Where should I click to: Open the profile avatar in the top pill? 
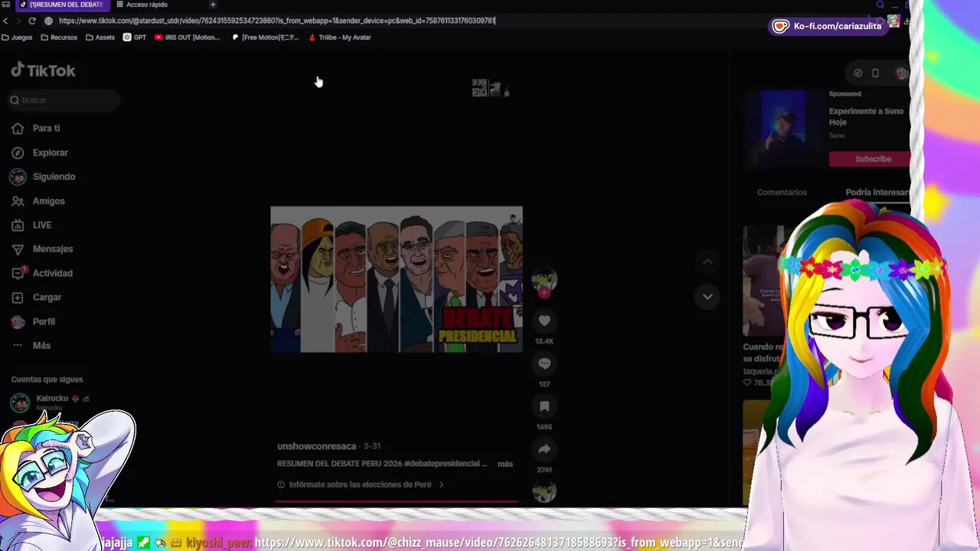[901, 73]
